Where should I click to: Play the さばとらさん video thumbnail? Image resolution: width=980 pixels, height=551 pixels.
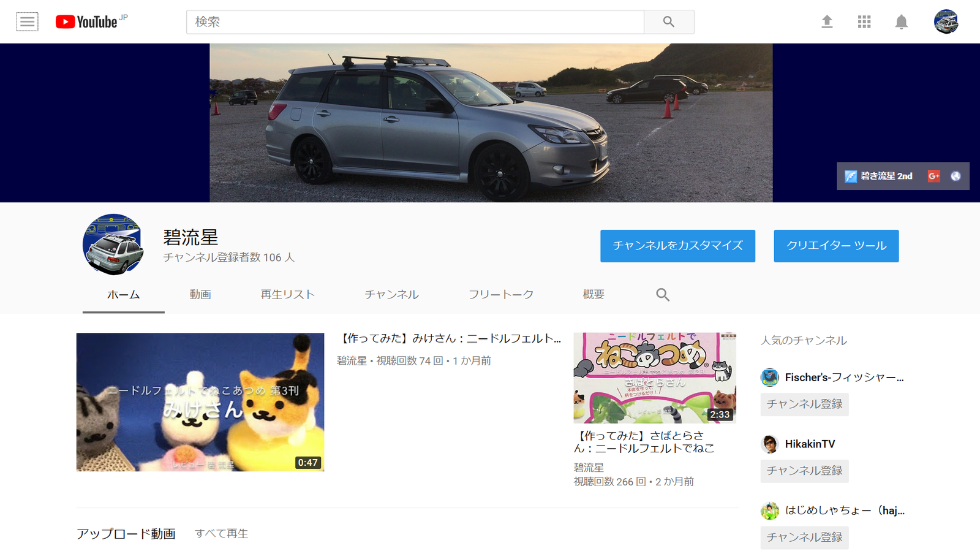pyautogui.click(x=655, y=378)
